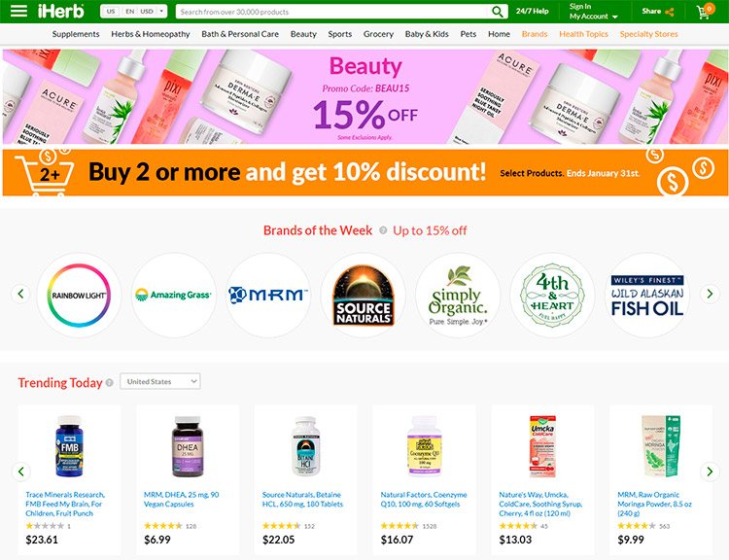Open the United States country dropdown
The width and height of the screenshot is (729, 560).
pos(160,381)
